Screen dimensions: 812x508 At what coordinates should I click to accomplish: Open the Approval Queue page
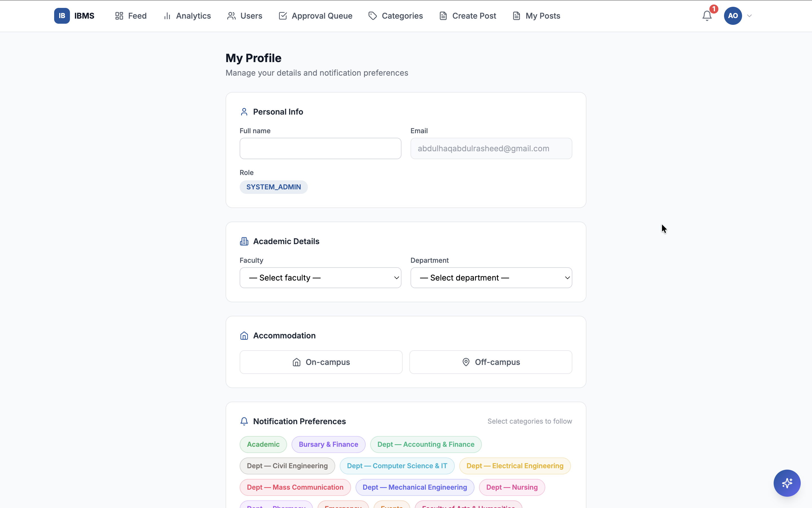(x=315, y=16)
